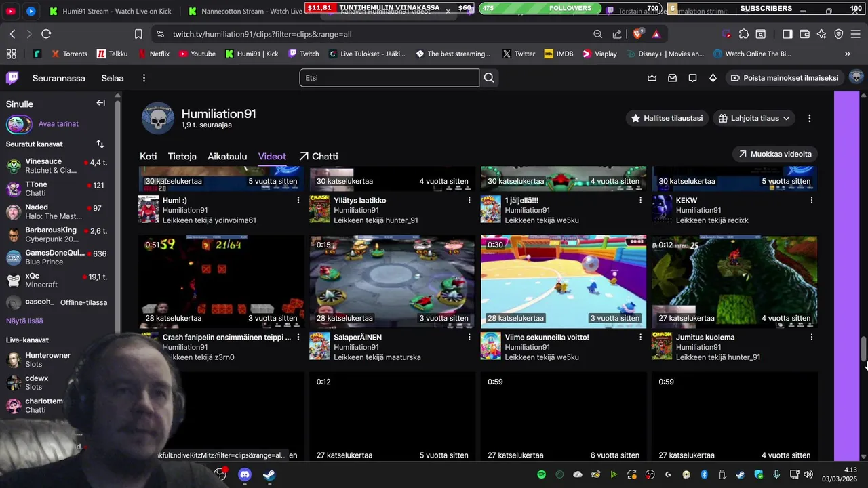Open the Chatti pop-out tab
Image resolution: width=868 pixels, height=488 pixels.
[x=318, y=157]
